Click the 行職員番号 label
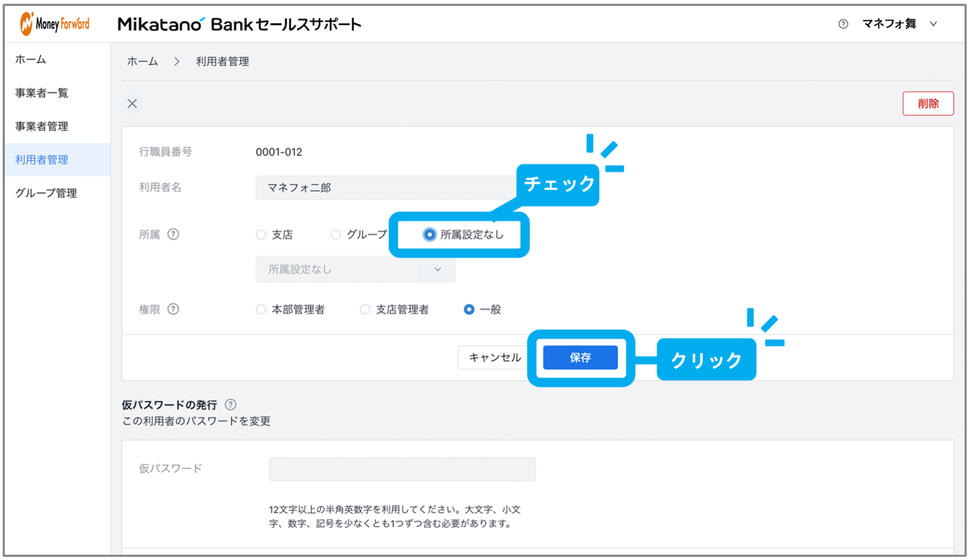This screenshot has height=560, width=970. (x=165, y=152)
